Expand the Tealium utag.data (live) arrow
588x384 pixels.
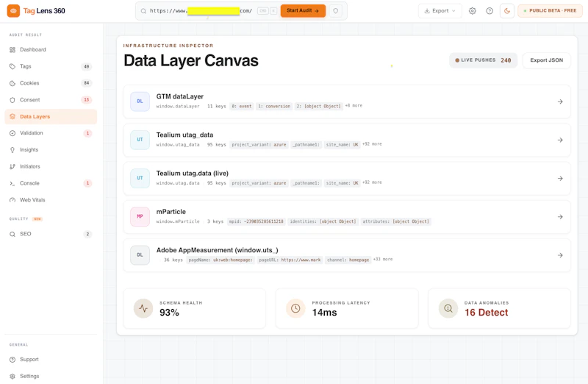tap(560, 178)
